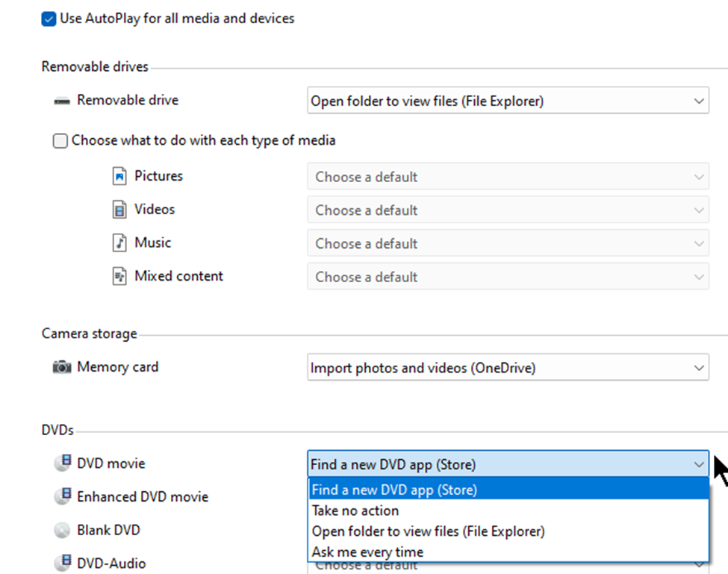Click the Use AutoPlay for all media label
728x574 pixels.
coord(177,19)
